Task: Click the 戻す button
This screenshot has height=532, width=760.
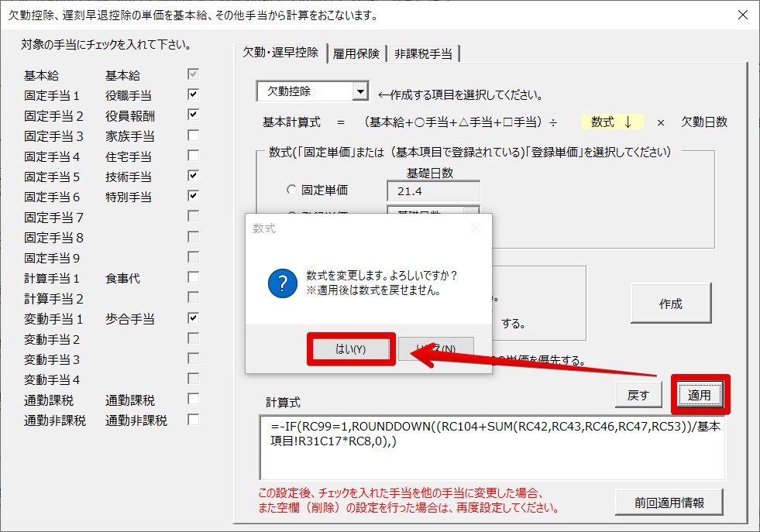Action: [x=638, y=395]
